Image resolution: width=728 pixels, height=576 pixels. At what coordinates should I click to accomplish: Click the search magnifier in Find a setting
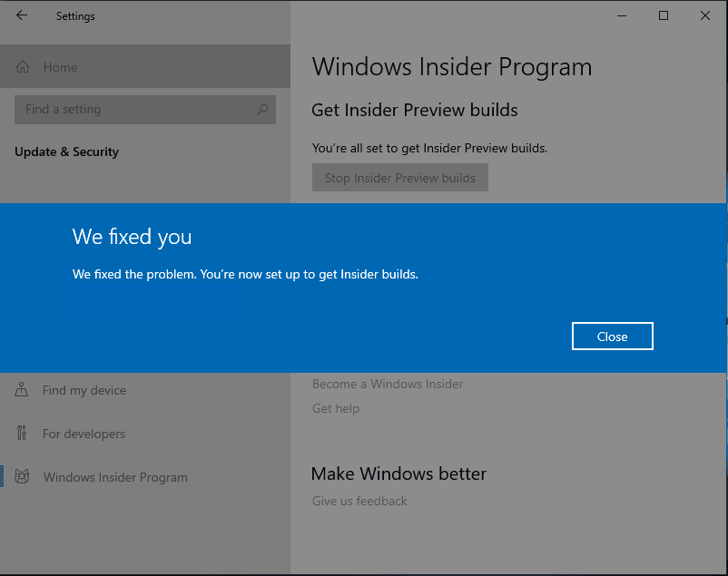coord(261,109)
